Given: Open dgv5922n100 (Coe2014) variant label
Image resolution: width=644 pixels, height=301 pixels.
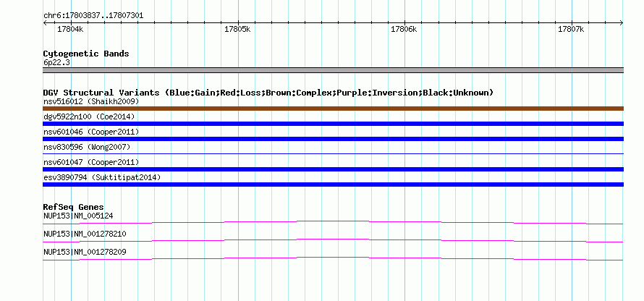Looking at the screenshot, I should tap(89, 116).
